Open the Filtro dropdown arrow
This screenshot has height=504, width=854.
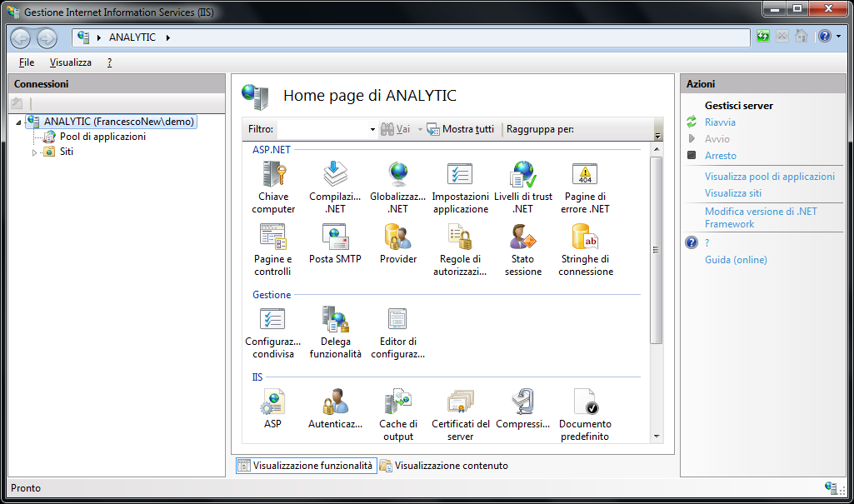click(372, 130)
